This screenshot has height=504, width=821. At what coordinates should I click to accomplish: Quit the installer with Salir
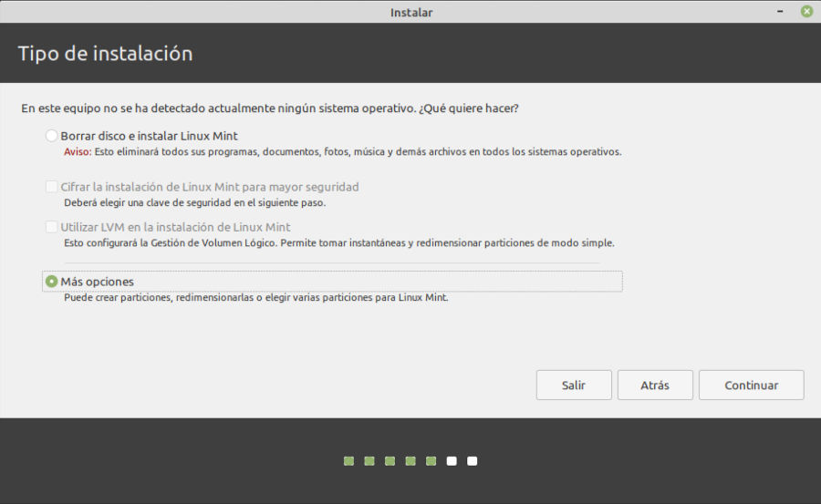tap(574, 386)
